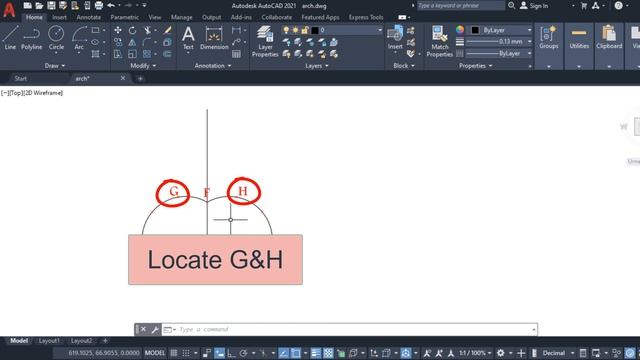Toggle polar tracking in status bar

point(244,353)
